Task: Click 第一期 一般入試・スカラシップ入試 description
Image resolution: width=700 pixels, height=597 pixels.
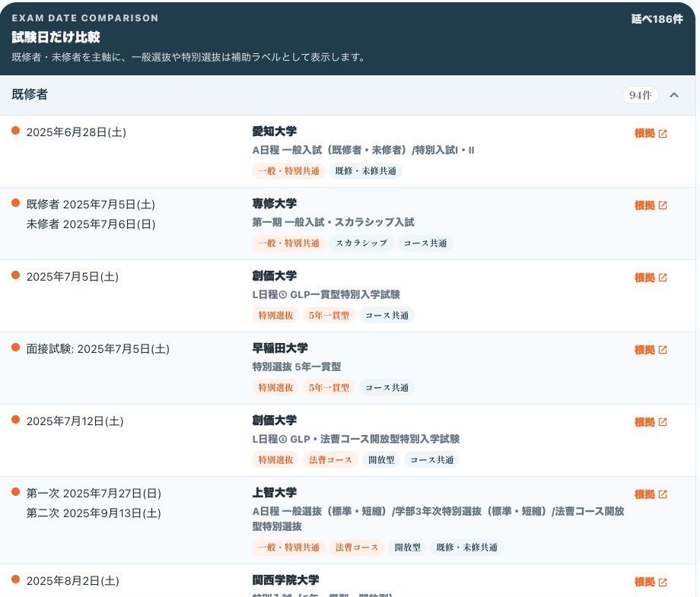Action: click(333, 222)
